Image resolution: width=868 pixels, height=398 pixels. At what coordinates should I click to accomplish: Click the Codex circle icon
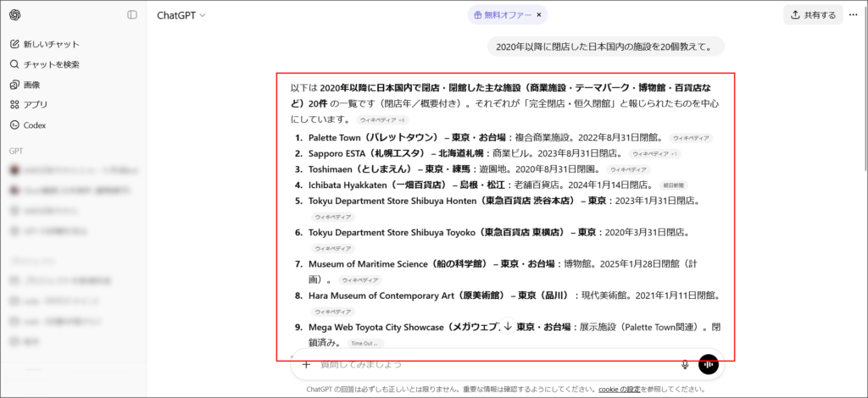coord(15,125)
